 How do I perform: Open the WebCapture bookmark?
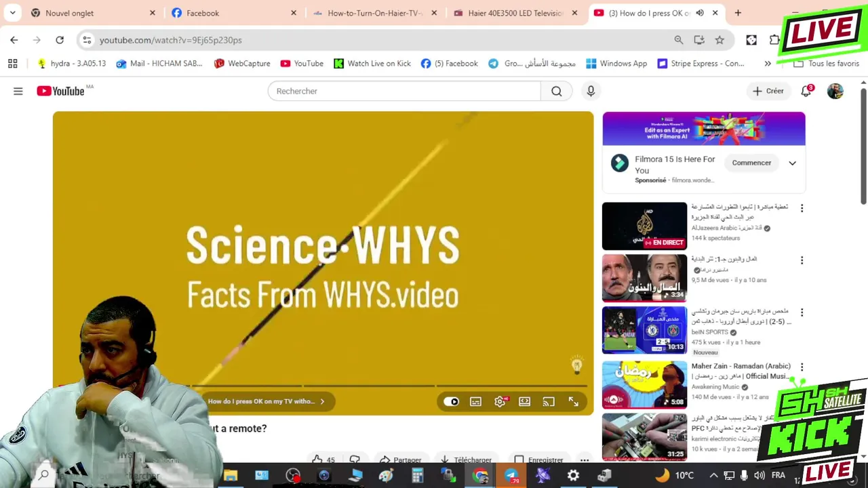pyautogui.click(x=242, y=63)
